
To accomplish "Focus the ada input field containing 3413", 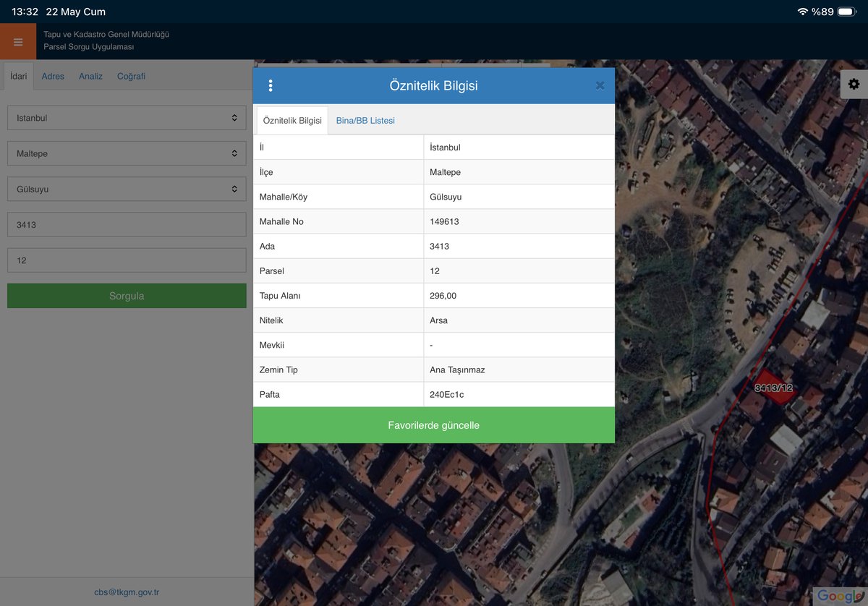I will (127, 224).
